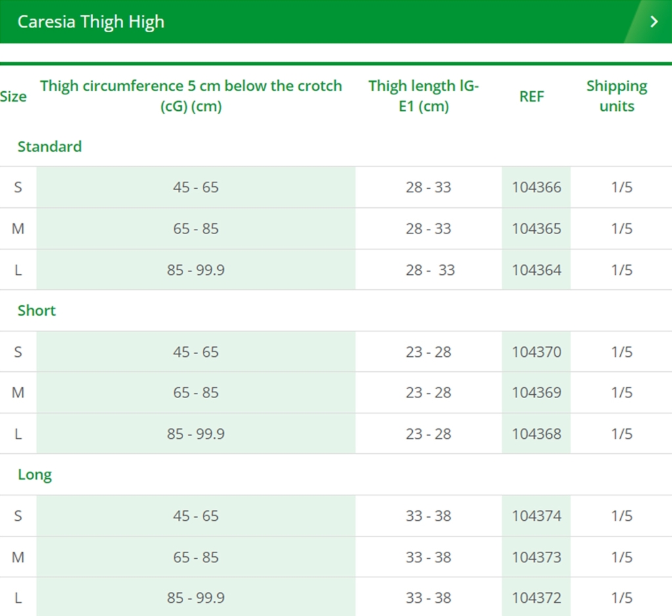Select size M in row 104369
The width and height of the screenshot is (672, 616).
pyautogui.click(x=18, y=392)
